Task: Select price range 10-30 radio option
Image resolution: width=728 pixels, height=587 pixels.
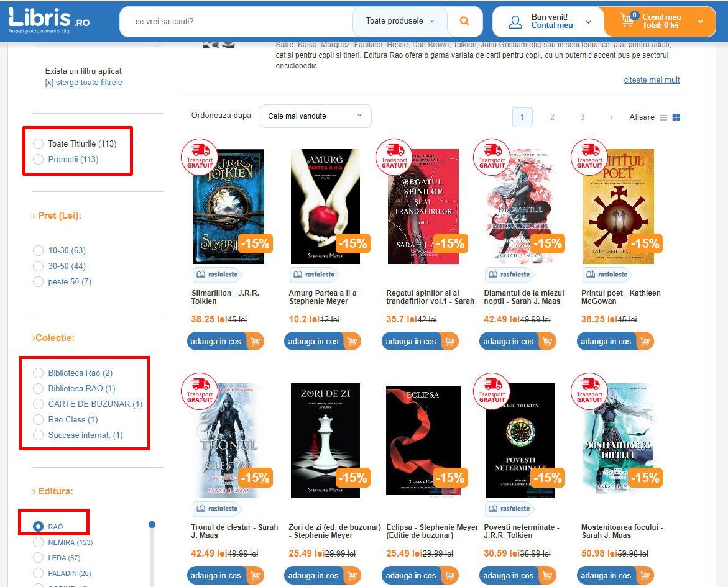Action: tap(38, 250)
